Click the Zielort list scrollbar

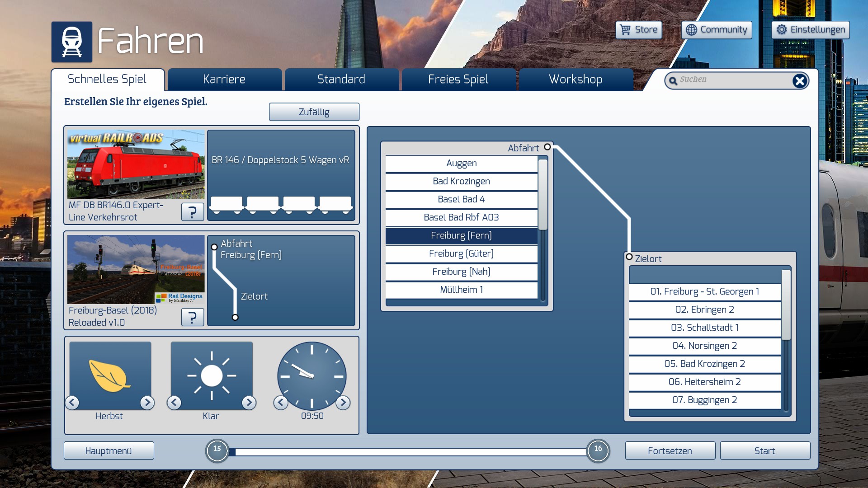786,305
